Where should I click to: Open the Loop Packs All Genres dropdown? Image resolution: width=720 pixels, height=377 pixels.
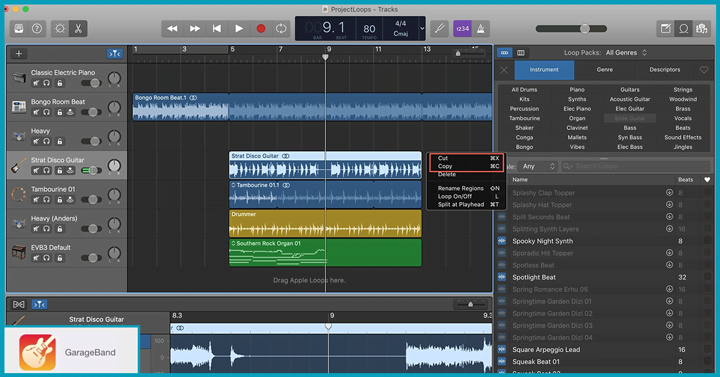(x=626, y=53)
